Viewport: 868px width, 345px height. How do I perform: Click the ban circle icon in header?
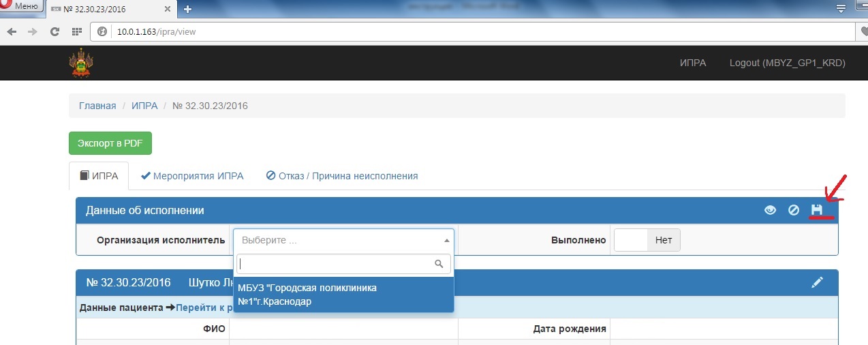pos(794,210)
